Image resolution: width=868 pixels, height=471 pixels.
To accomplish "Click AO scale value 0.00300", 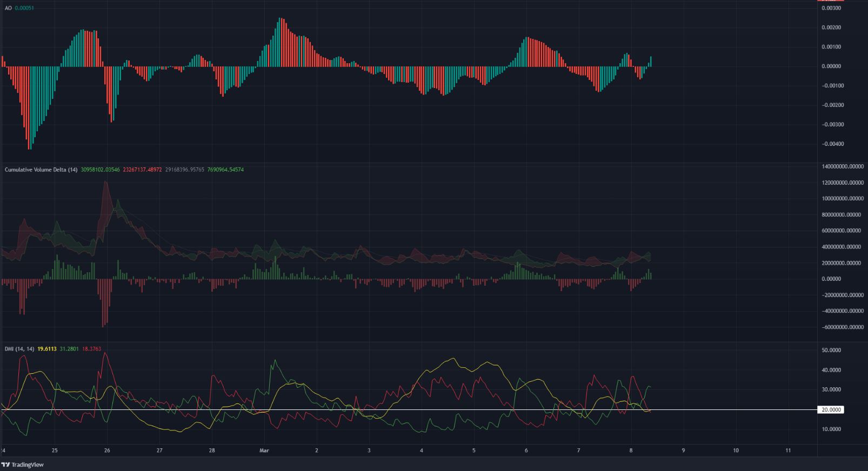I will point(831,8).
